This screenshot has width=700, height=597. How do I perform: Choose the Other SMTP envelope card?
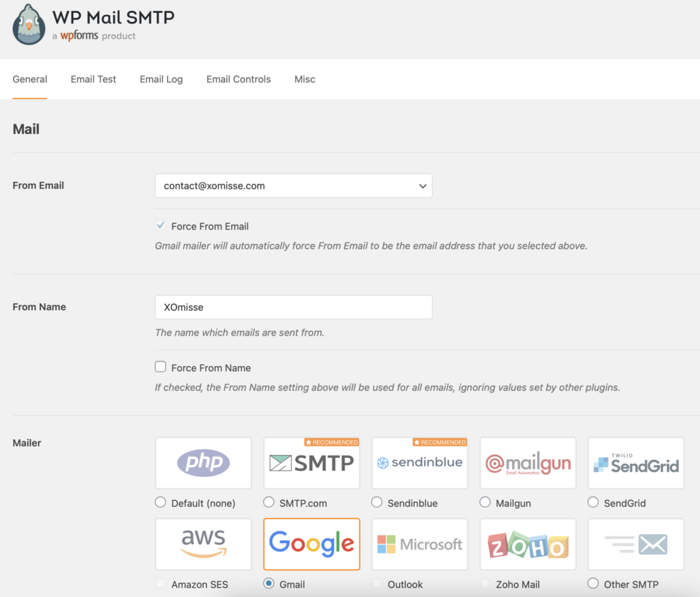click(636, 544)
